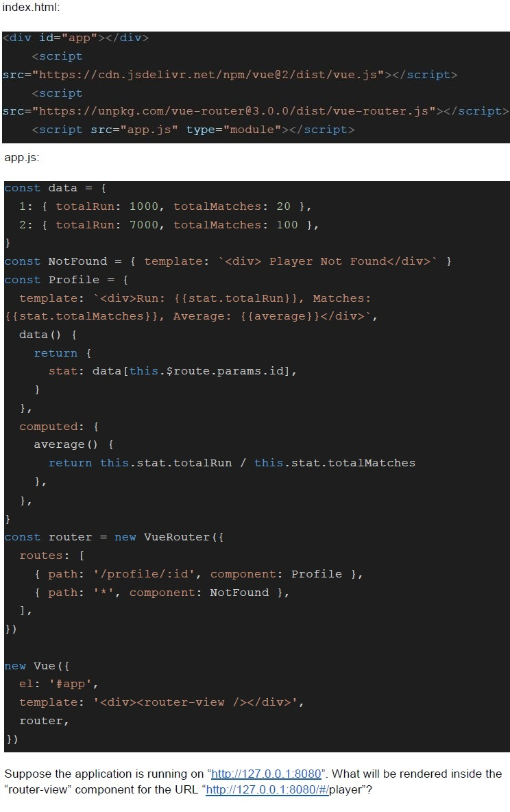Click the 'average() {' line
This screenshot has height=812, width=510.
[73, 445]
